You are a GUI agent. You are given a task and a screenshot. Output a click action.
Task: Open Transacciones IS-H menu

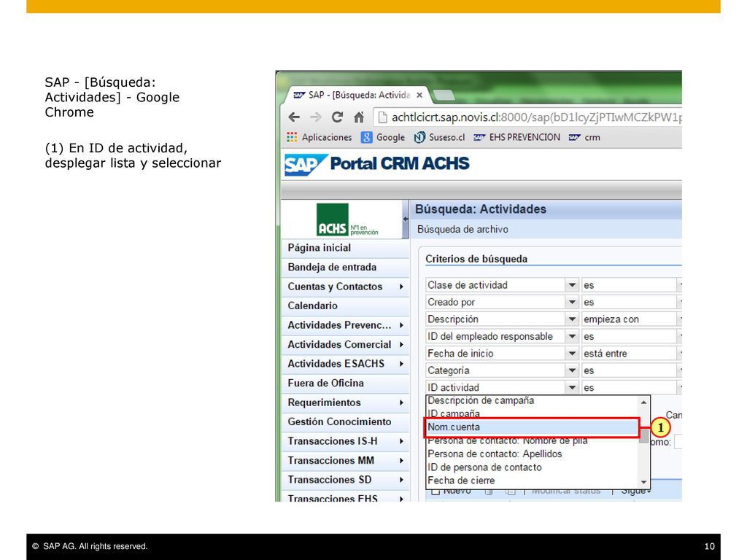tap(345, 441)
